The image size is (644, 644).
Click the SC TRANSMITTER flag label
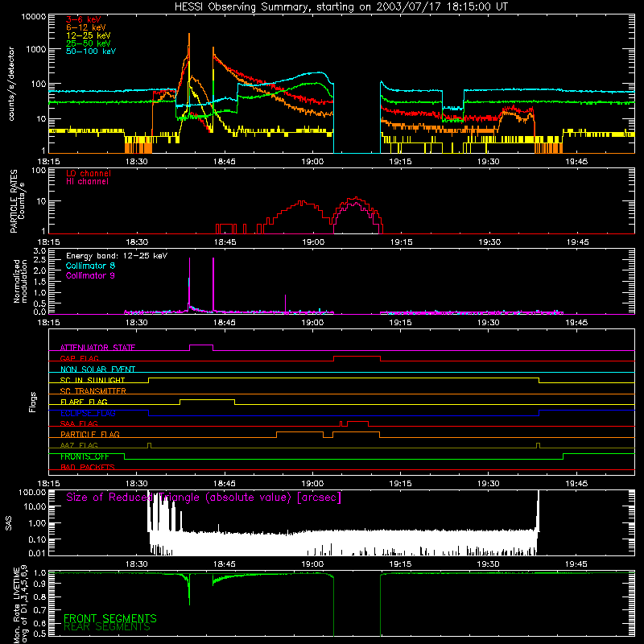pyautogui.click(x=93, y=391)
